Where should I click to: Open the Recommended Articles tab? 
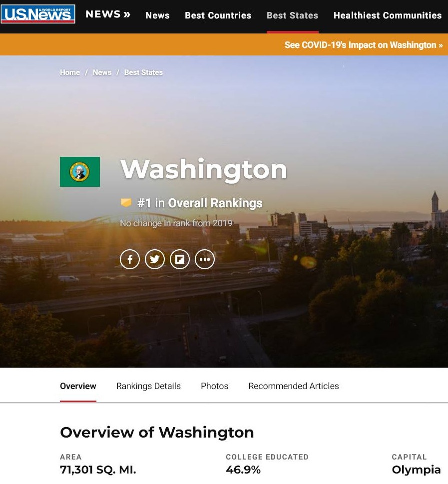(x=294, y=386)
